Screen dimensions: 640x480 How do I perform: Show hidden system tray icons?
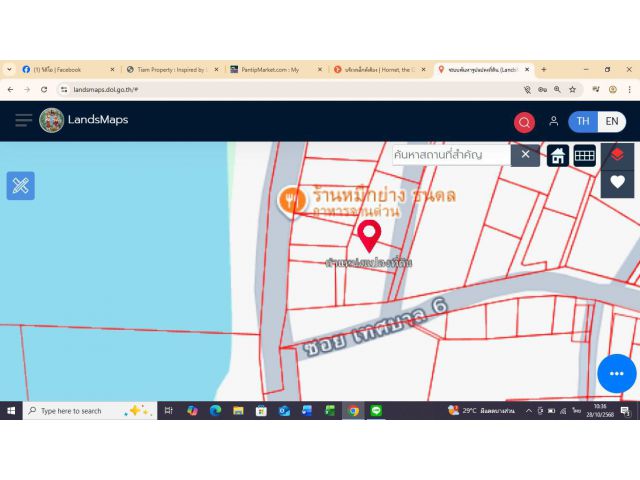pyautogui.click(x=529, y=411)
